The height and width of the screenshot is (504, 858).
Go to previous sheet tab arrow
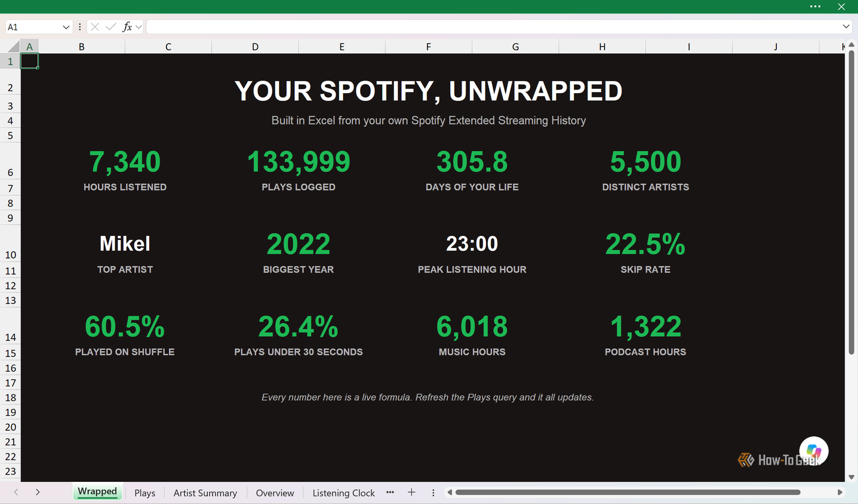click(16, 492)
